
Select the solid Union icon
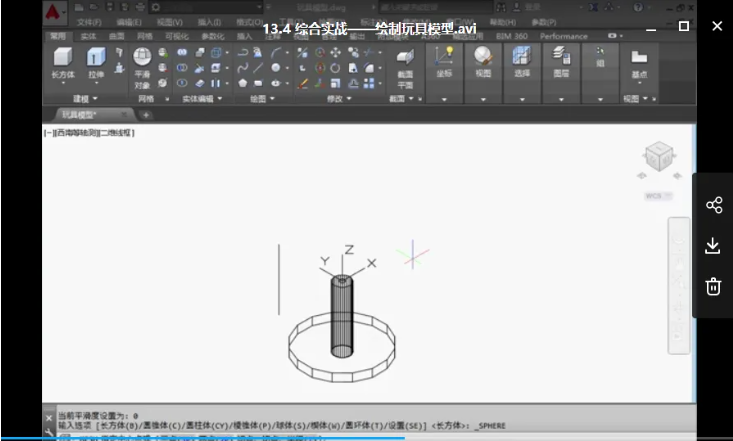(182, 52)
